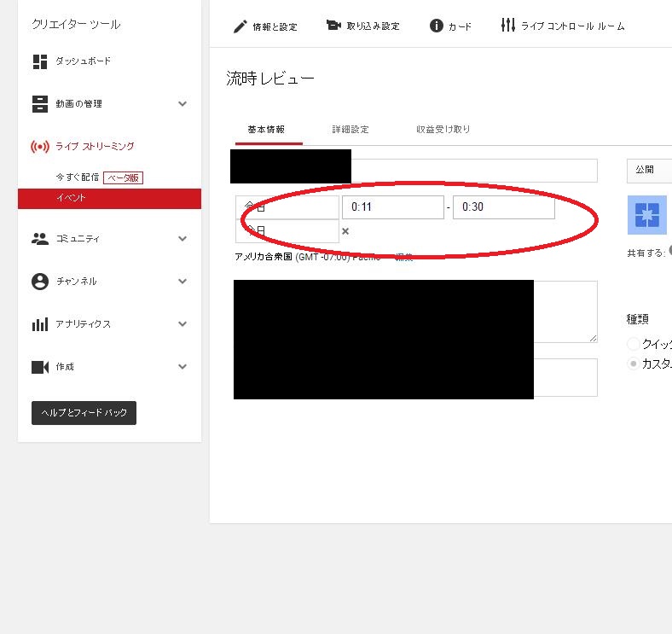
Task: Expand the コミュニティ section
Action: coord(182,239)
